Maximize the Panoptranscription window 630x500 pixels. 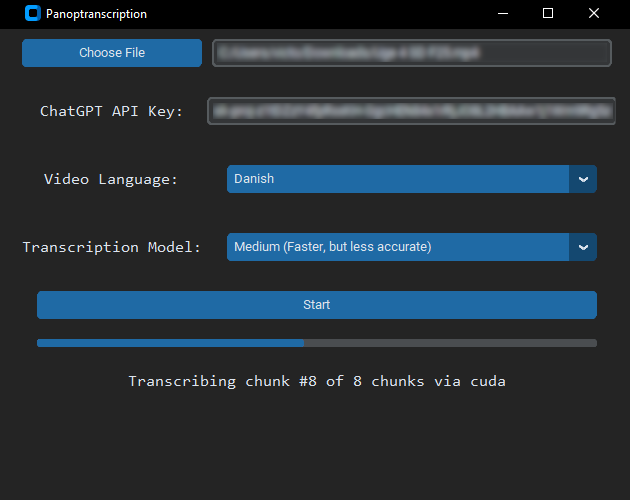(x=548, y=14)
